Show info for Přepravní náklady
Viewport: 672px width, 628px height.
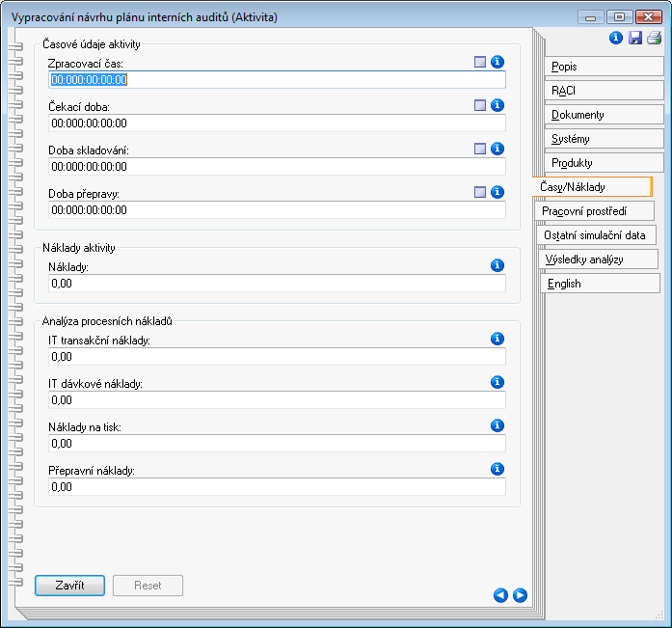tap(497, 469)
